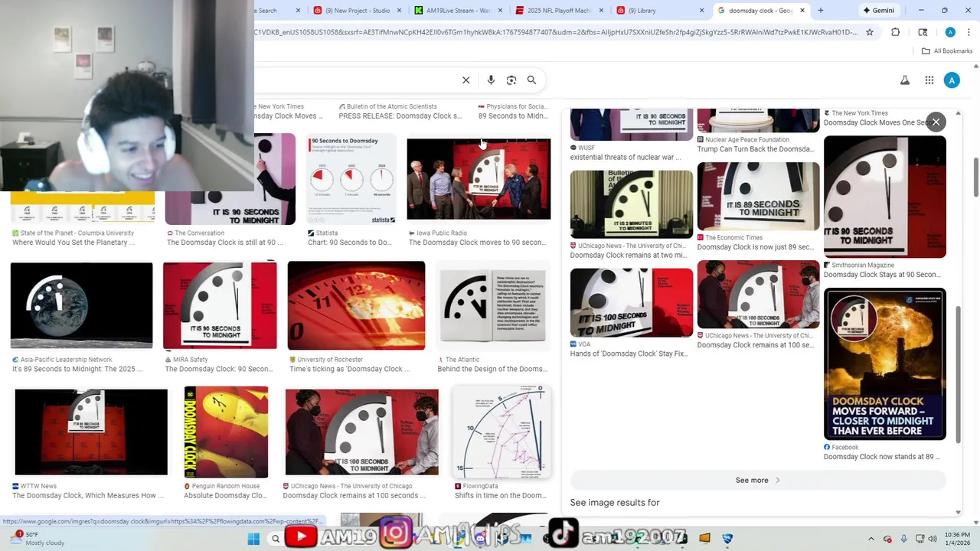Open the weather widget showing 50°F
980x551 pixels.
coord(37,539)
